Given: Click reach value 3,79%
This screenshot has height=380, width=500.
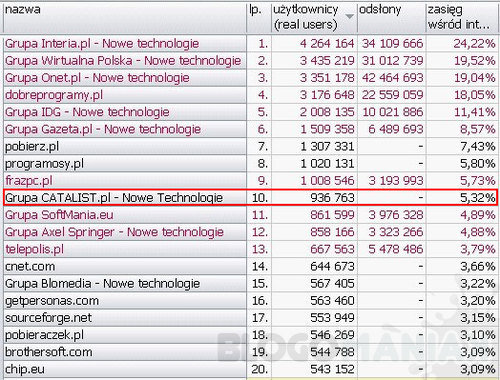Looking at the screenshot, I should 478,249.
